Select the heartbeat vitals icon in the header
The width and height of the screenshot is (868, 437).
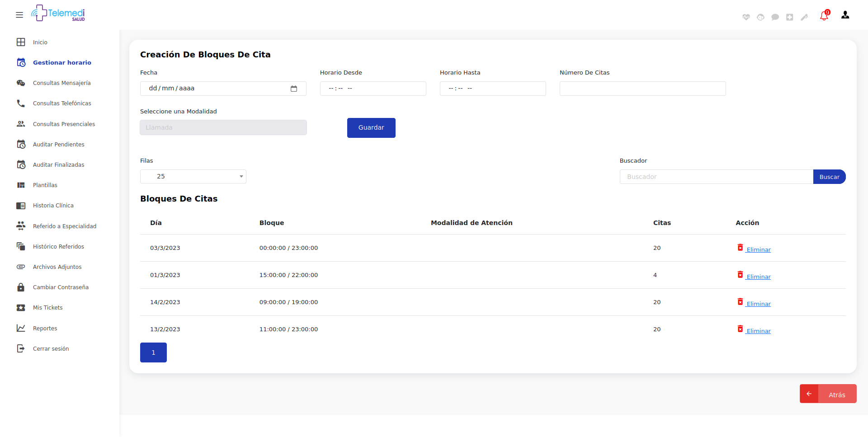pos(746,17)
